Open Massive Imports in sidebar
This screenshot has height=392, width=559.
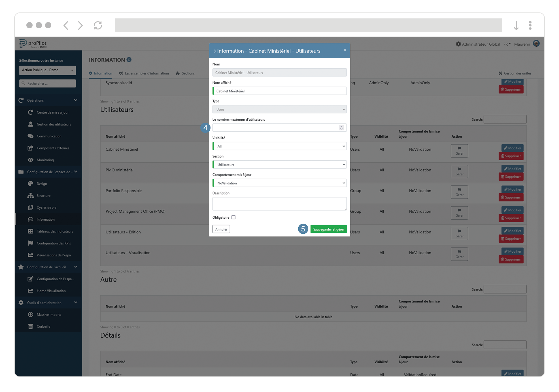click(x=49, y=314)
